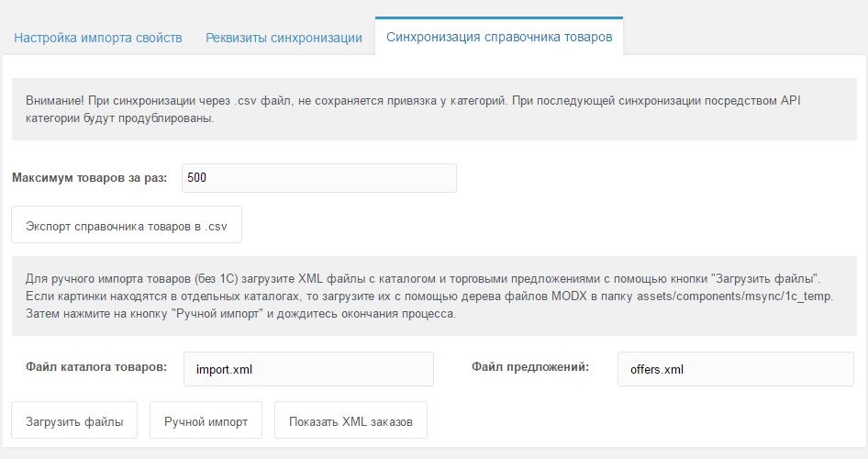Open the Настройка импорта свойств tab
Viewport: 868px width, 459px height.
click(98, 38)
